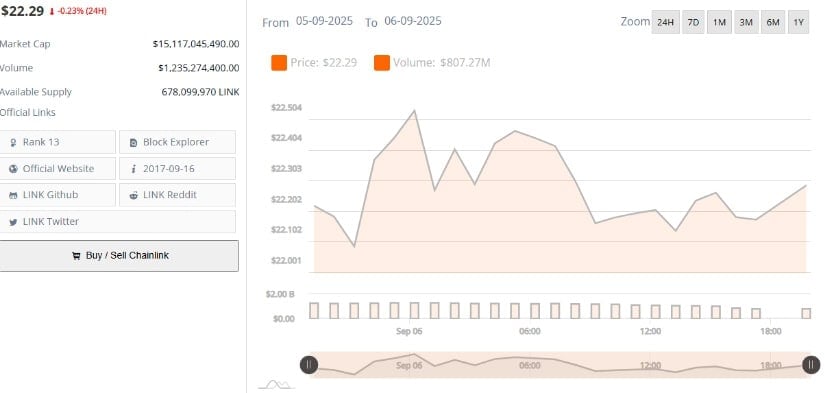Click the To date field 06-09-2025
This screenshot has width=825, height=393.
coord(413,21)
